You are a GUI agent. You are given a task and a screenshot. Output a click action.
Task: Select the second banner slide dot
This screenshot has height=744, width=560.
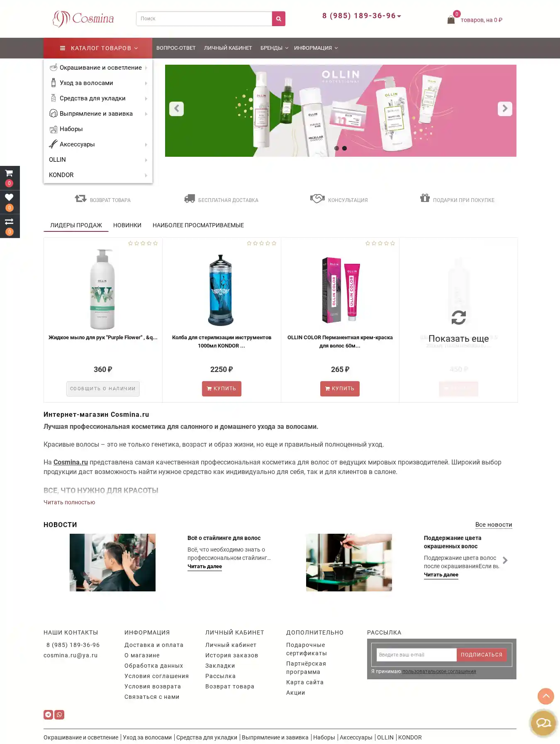click(x=344, y=148)
